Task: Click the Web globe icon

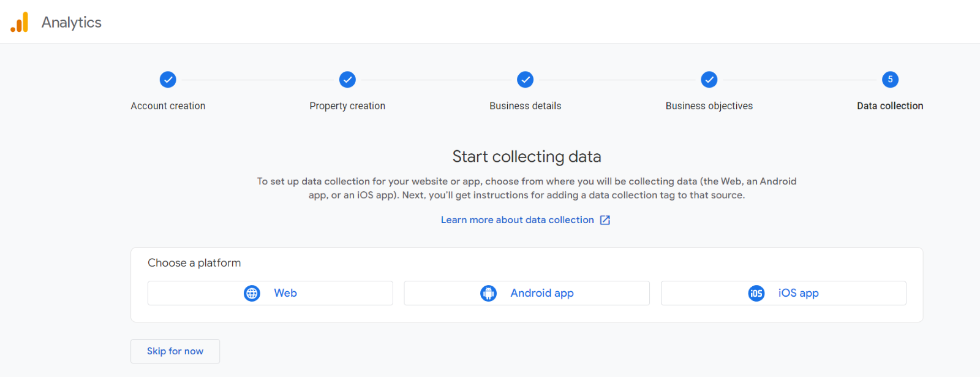Action: point(252,293)
